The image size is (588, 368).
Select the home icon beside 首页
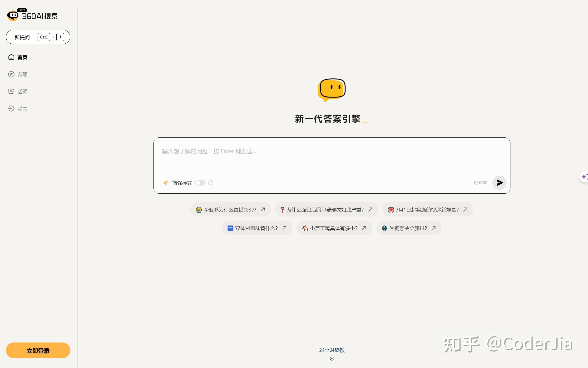(11, 57)
